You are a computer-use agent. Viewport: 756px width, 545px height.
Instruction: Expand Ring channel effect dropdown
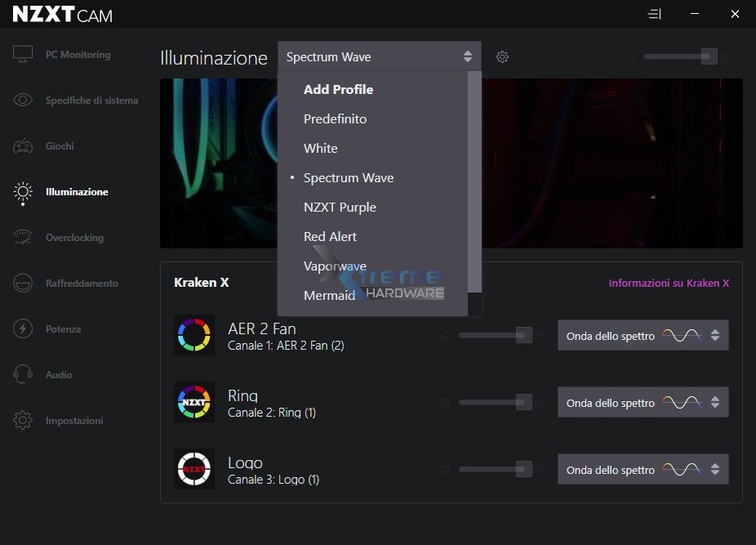(643, 403)
